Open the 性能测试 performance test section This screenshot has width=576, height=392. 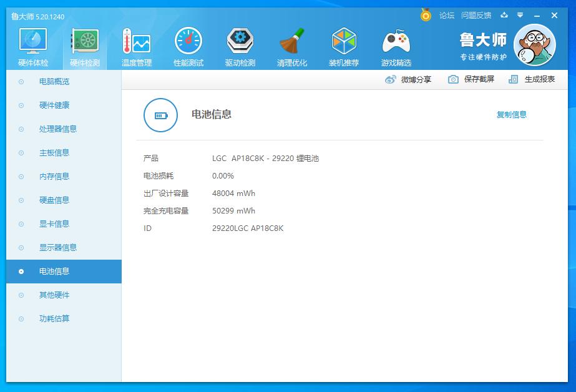coord(188,47)
